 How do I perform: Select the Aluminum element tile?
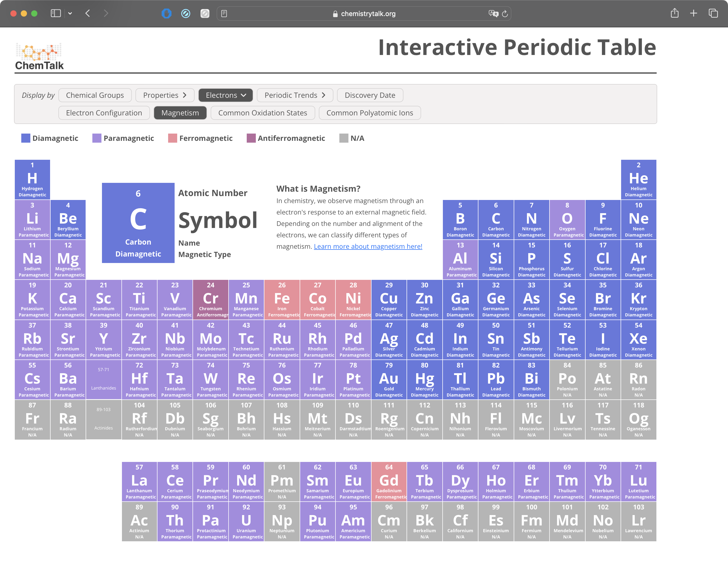tap(460, 260)
